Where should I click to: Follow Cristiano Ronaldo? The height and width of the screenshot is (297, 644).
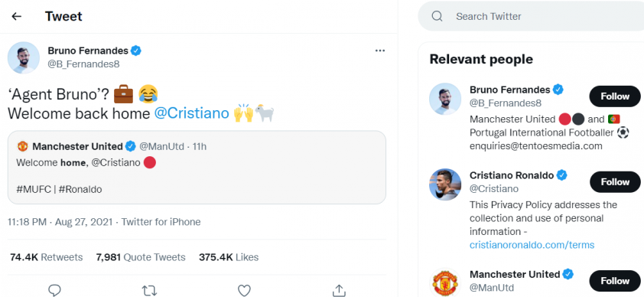coord(615,182)
